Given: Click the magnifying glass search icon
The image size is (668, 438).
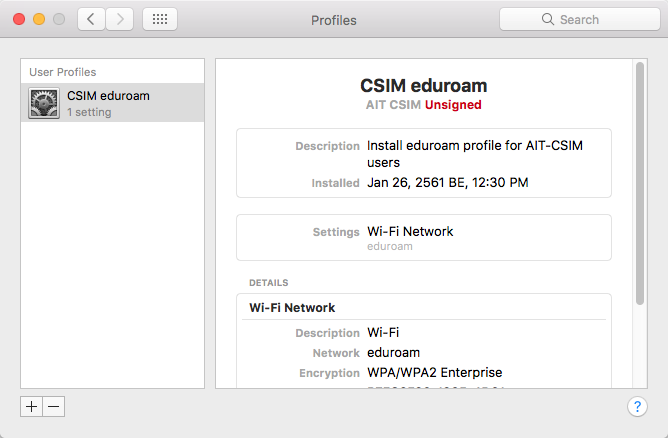Looking at the screenshot, I should [548, 19].
